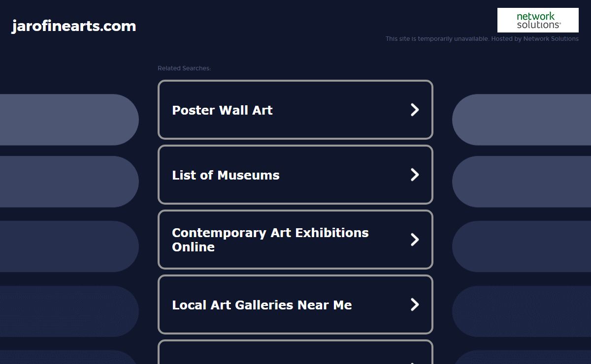591x364 pixels.
Task: Click the pill shape right of List of Museums
Action: click(522, 182)
